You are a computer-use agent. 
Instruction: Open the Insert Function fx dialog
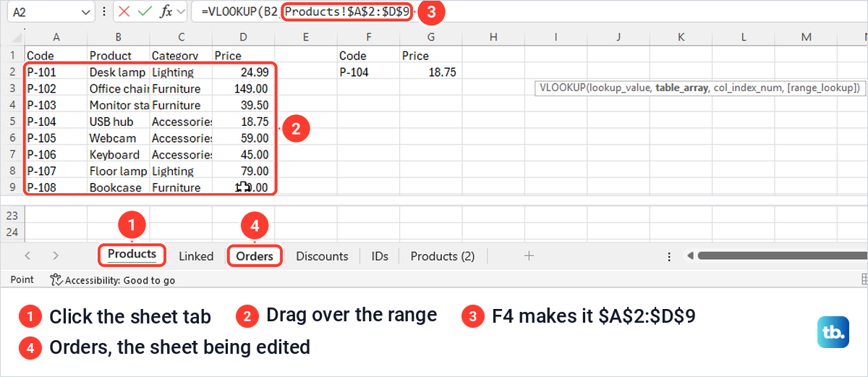tap(166, 12)
